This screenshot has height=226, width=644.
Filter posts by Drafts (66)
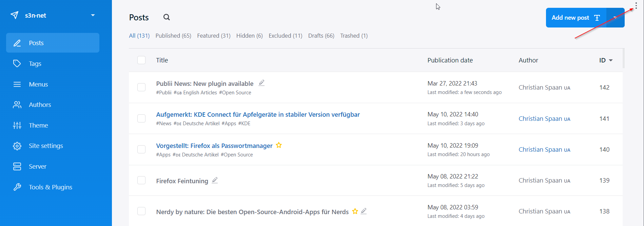321,36
